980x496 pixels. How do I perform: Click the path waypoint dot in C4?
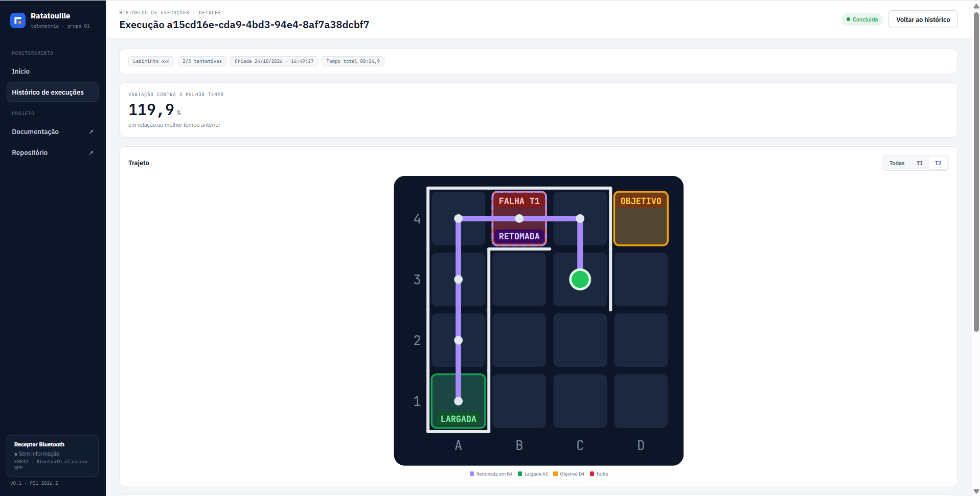pos(580,218)
